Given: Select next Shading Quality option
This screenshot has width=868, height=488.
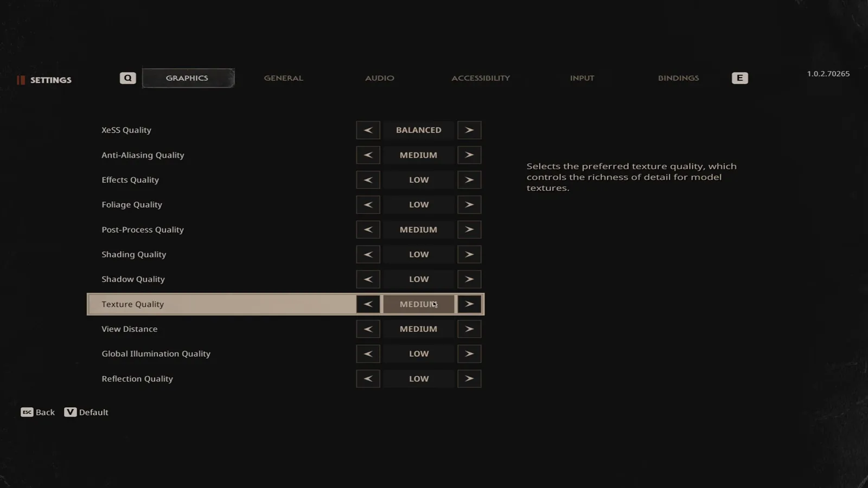Looking at the screenshot, I should (469, 254).
